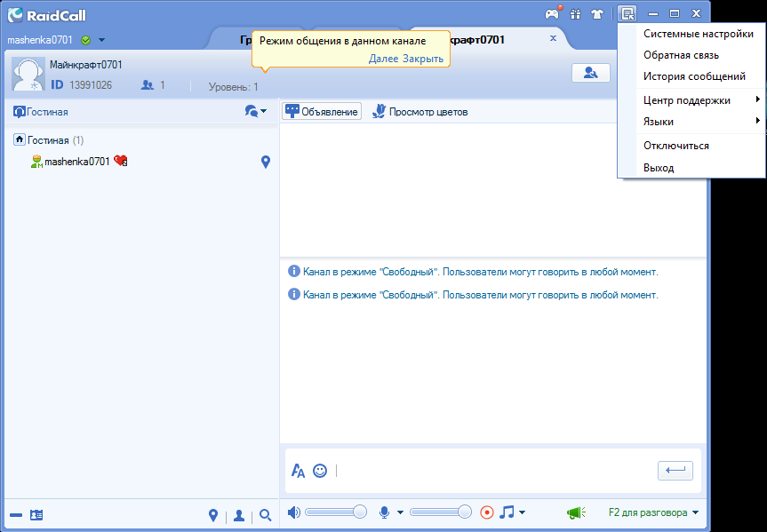Screen dimensions: 767x532
Task: Click the group avatar for Майнкрафт0701
Action: tap(28, 74)
